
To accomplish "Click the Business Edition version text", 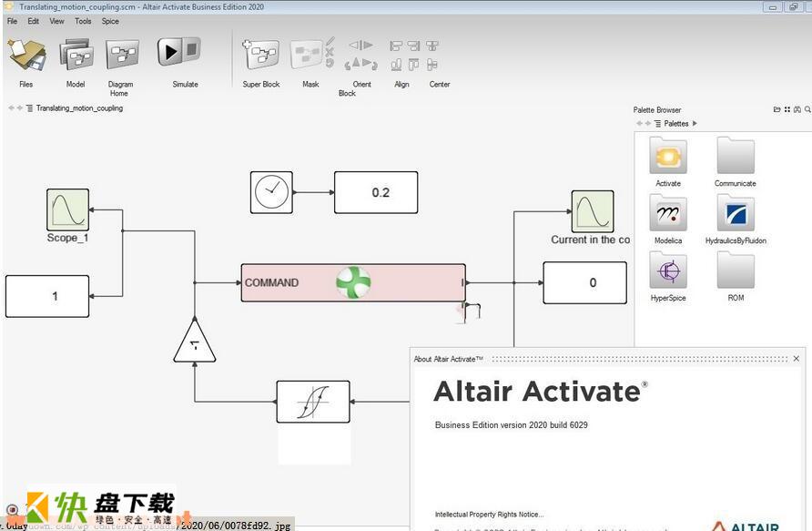I will tap(511, 424).
